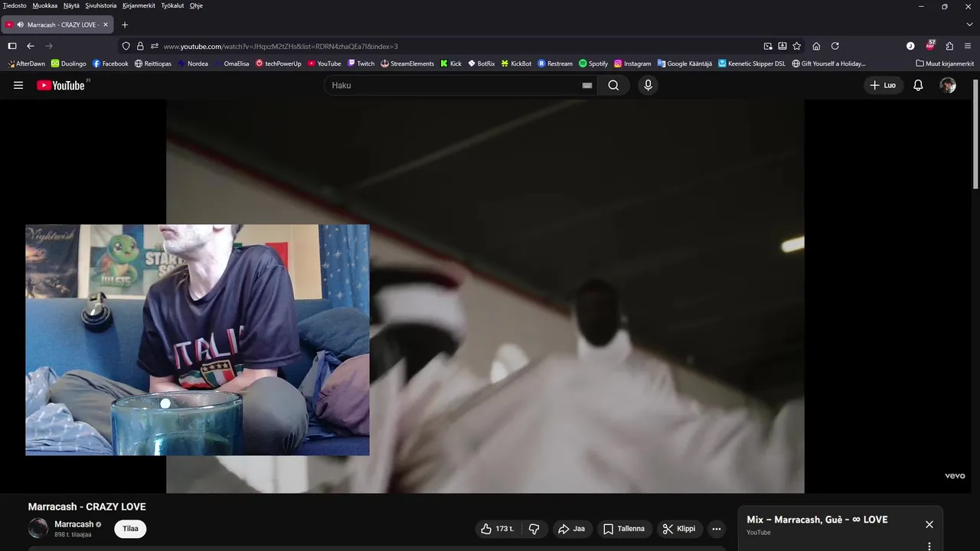This screenshot has height=551, width=980.
Task: Open the Näytä menu
Action: click(x=71, y=5)
